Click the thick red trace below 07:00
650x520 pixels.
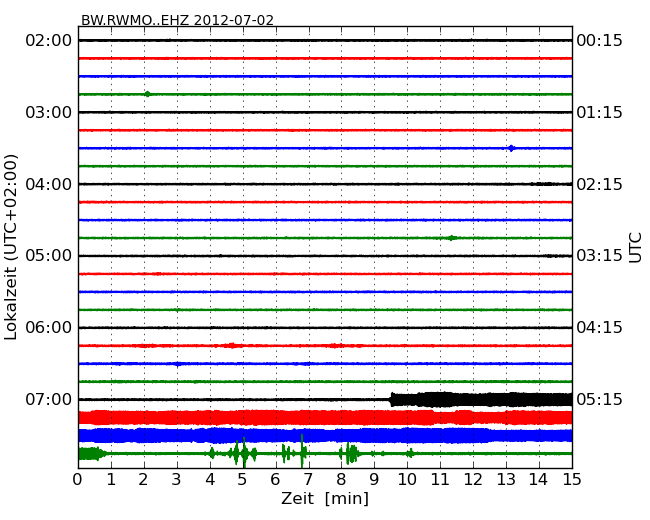[x=325, y=418]
